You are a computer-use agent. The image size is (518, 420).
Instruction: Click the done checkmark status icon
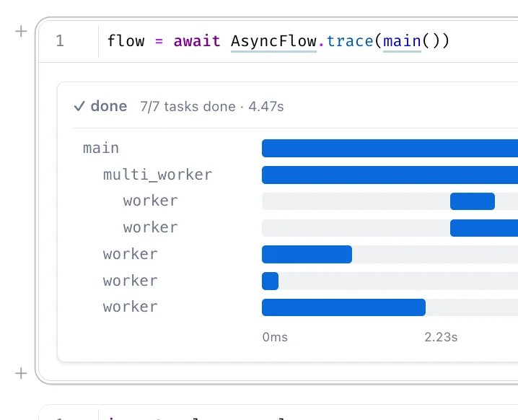tap(79, 106)
